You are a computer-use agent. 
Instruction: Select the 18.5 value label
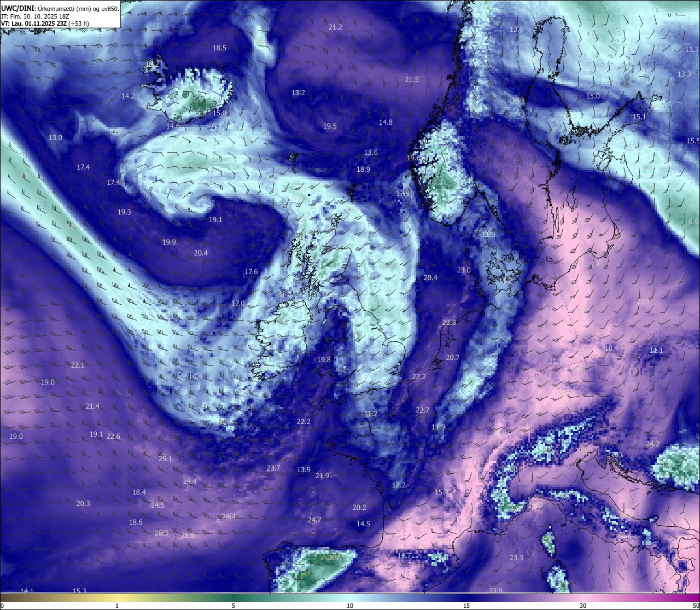coord(219,48)
